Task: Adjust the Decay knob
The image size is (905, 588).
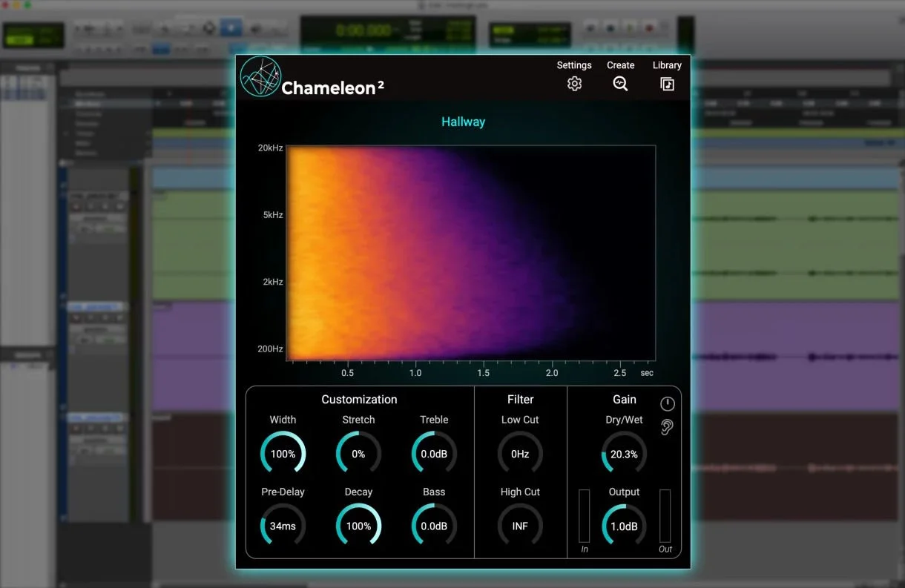Action: click(358, 526)
